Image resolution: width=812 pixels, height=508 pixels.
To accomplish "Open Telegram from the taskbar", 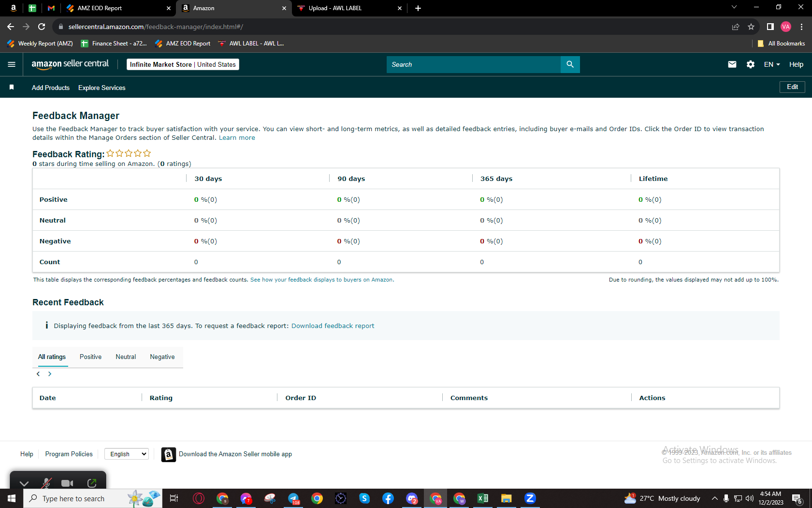I will (x=293, y=498).
